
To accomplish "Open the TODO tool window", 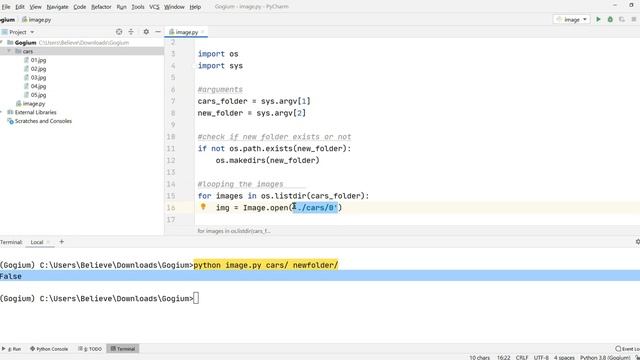I will 90,349.
